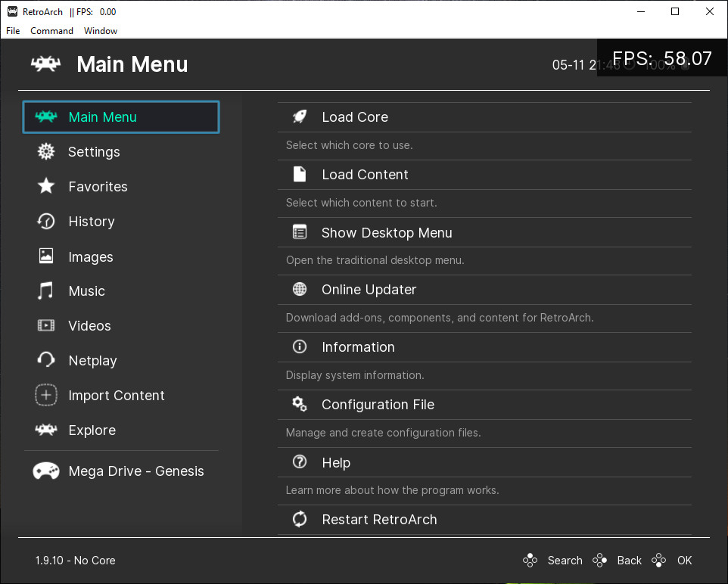Click the gamepad icon next to Back
The width and height of the screenshot is (728, 584).
[x=599, y=561]
